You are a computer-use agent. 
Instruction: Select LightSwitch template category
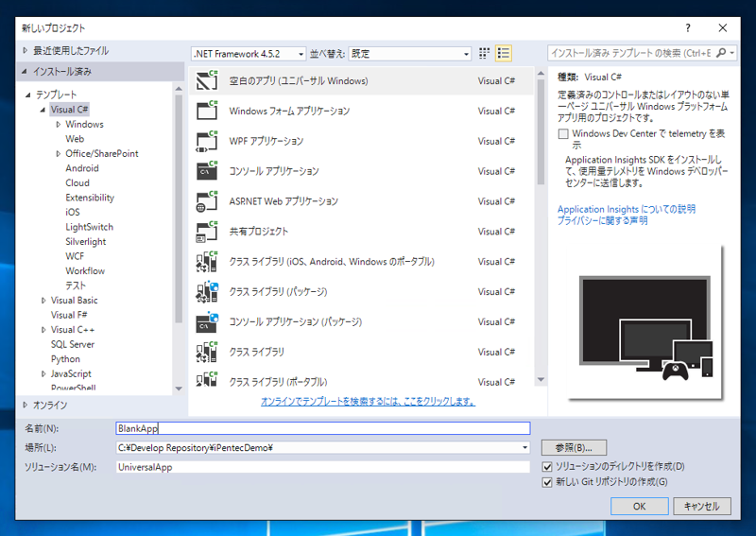point(89,227)
